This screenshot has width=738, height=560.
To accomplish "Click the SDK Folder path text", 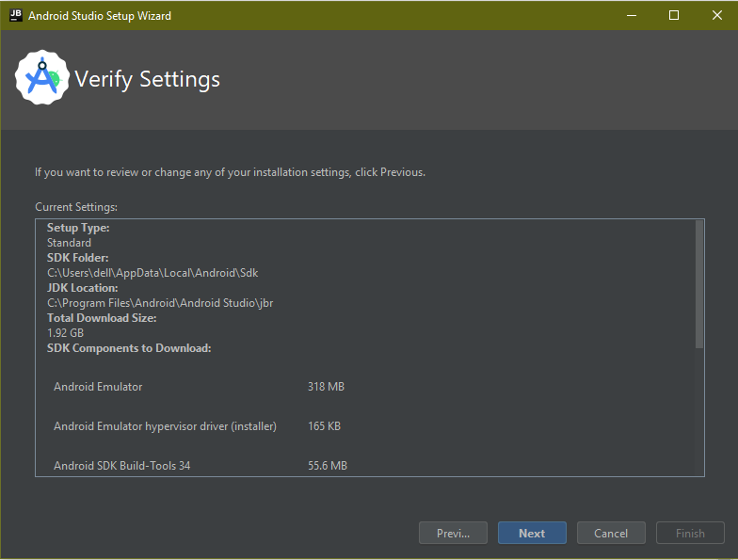I will 152,273.
